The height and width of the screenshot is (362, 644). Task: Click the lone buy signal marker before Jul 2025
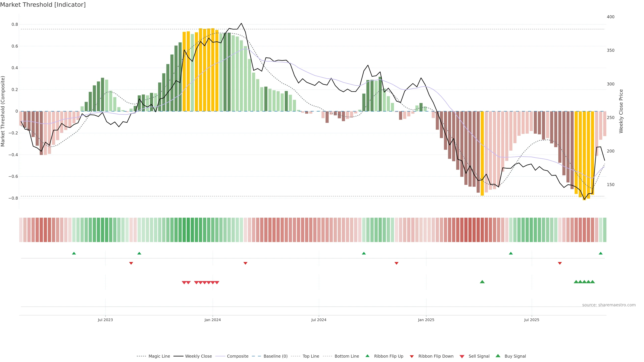[x=482, y=282]
